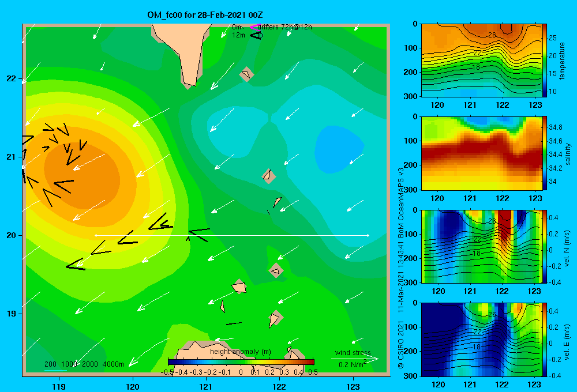Click the '0.5' end of height anomaly scale
This screenshot has width=577, height=392.
coord(313,372)
